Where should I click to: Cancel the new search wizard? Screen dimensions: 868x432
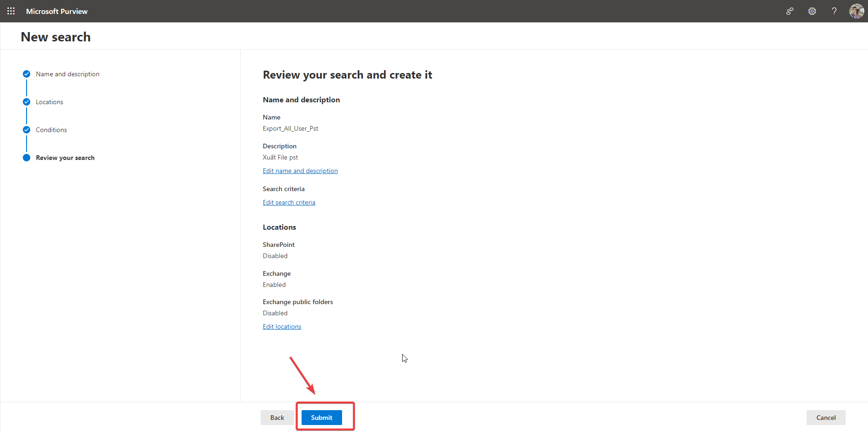(826, 418)
